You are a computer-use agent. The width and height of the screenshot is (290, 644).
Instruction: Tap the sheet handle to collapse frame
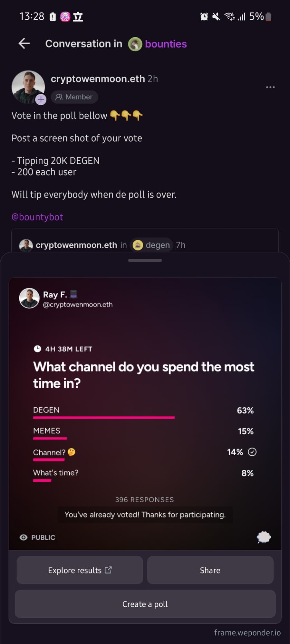coord(145,260)
